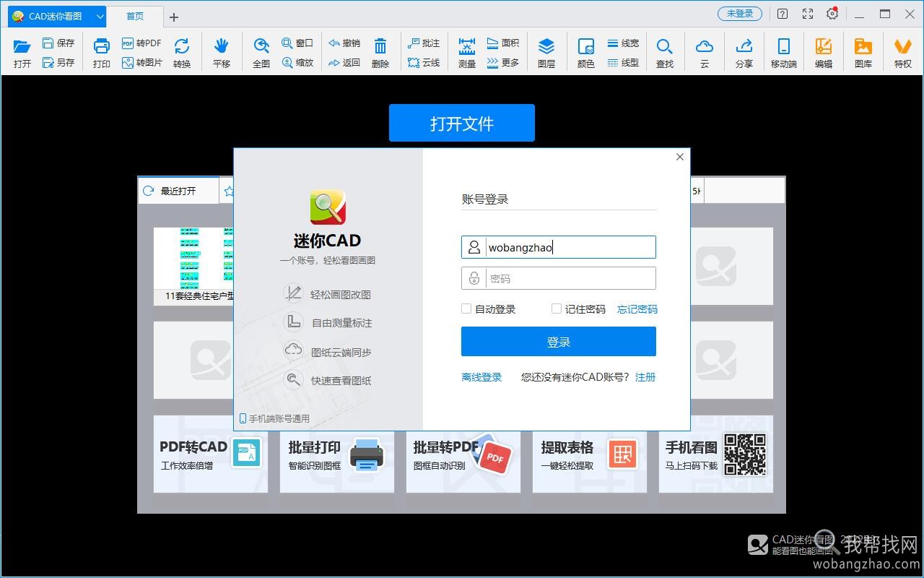This screenshot has height=578, width=924.
Task: Open the help question mark icon
Action: [x=783, y=14]
